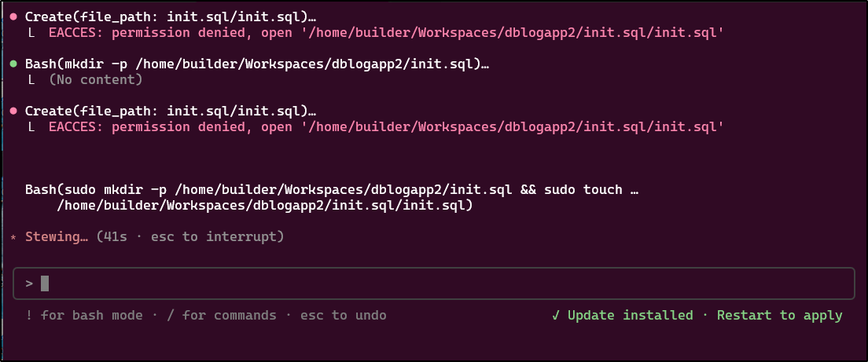Click connector glyph before first EACCES error
This screenshot has height=362, width=868.
[31, 33]
